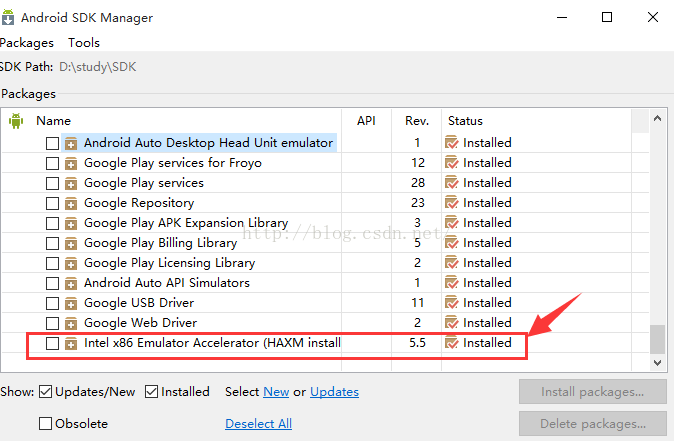
Task: Click the New link to select new packages
Action: pos(276,392)
